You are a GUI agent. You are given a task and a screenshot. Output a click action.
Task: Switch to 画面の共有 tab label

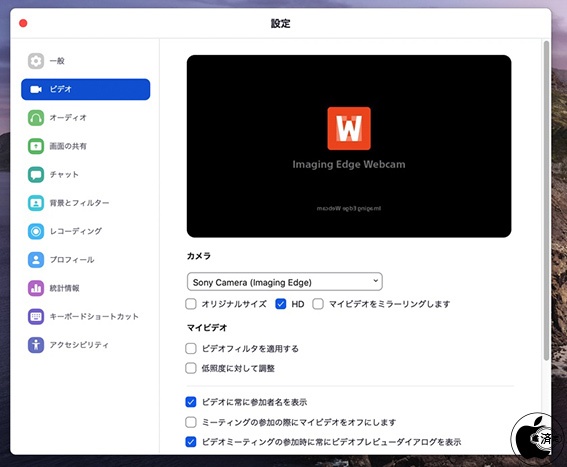(68, 146)
